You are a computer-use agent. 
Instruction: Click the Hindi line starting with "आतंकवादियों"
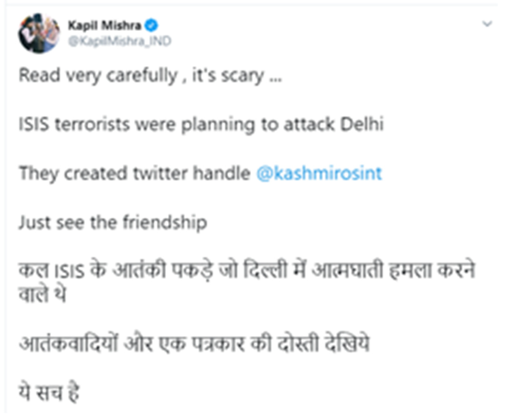[x=194, y=344]
